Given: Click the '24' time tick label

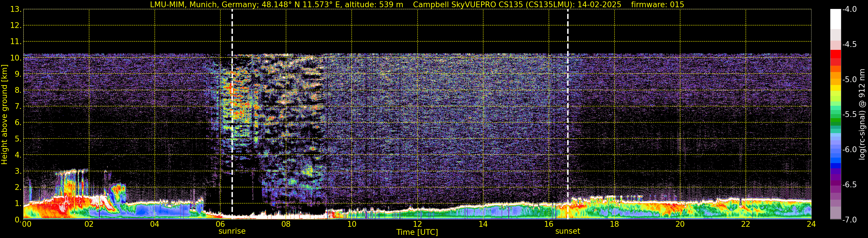Looking at the screenshot, I should coord(811,224).
